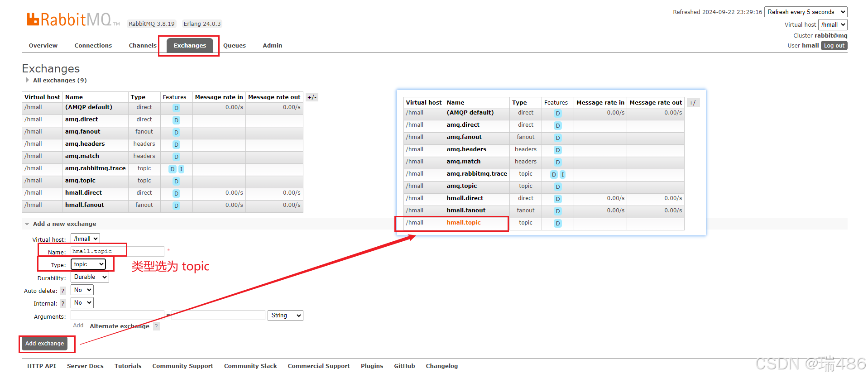Viewport: 868px width, 378px height.
Task: Sort by the Type column header
Action: coord(138,97)
